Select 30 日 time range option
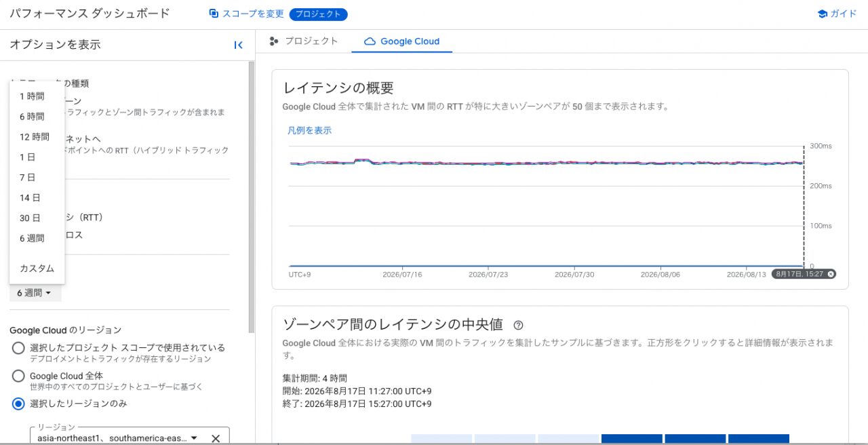Image resolution: width=868 pixels, height=445 pixels. pyautogui.click(x=37, y=218)
